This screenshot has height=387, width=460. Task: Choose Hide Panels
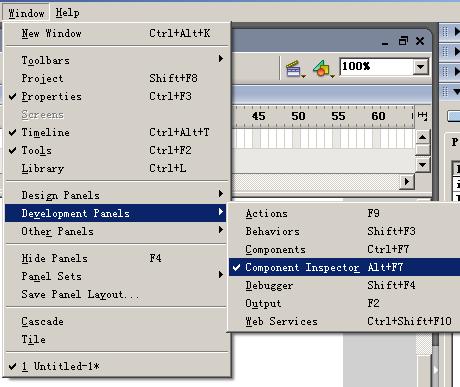pyautogui.click(x=117, y=258)
